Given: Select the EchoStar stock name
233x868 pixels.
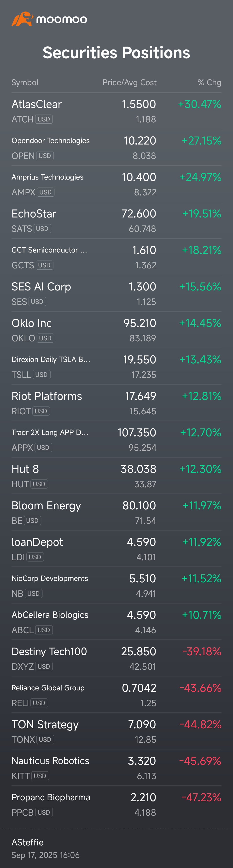Looking at the screenshot, I should [34, 214].
